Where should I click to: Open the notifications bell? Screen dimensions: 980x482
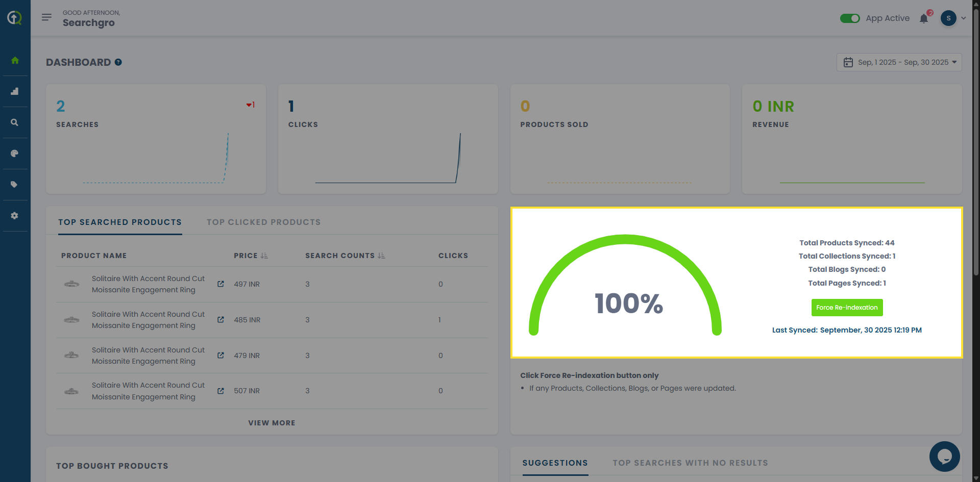pos(924,19)
